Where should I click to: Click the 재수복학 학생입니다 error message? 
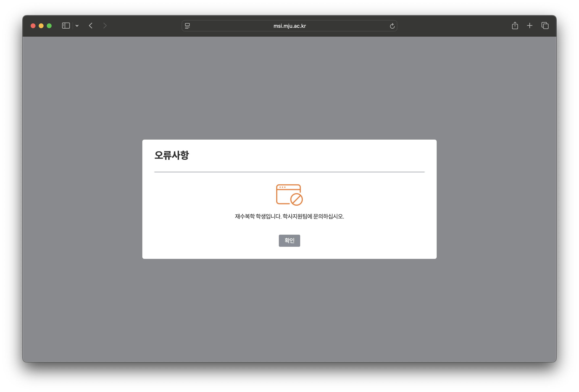[289, 216]
